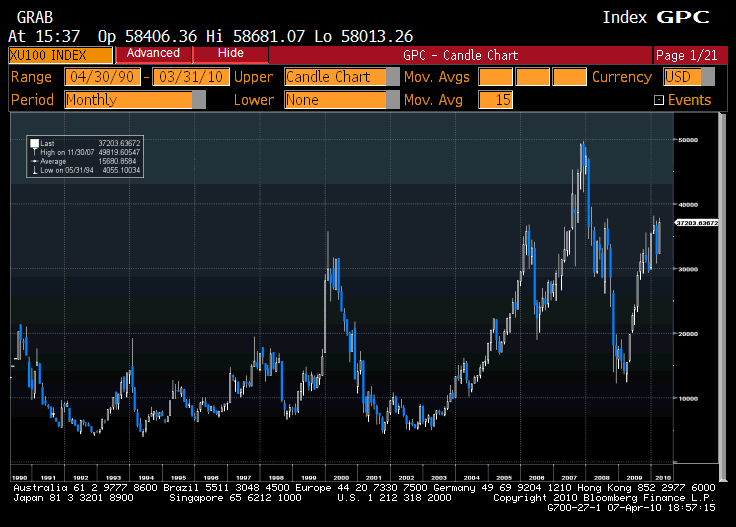Viewport: 736px width, 527px height.
Task: Click the first Mov. Avgs input box
Action: coord(495,77)
